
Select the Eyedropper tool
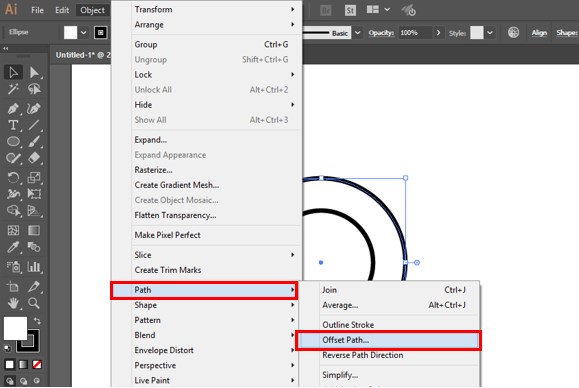14,247
